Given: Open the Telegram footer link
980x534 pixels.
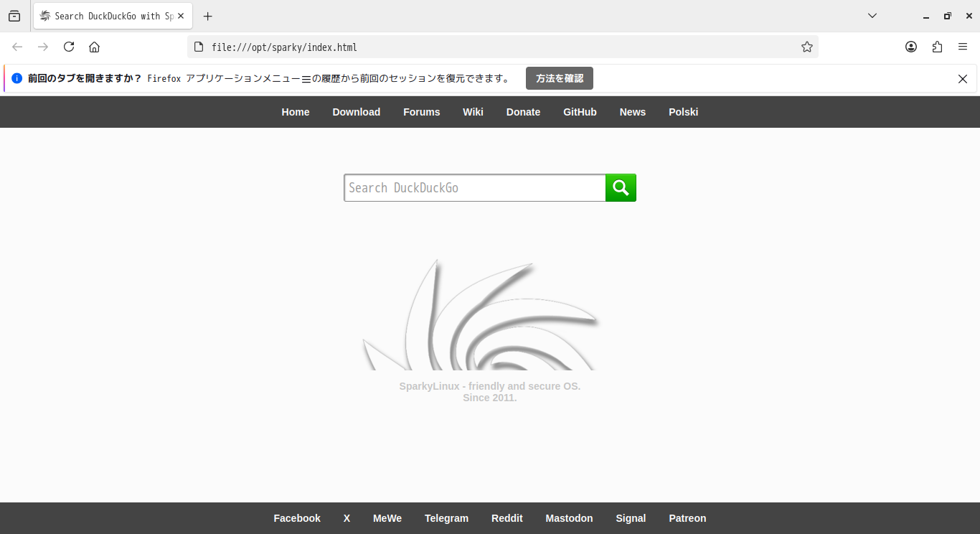Looking at the screenshot, I should click(446, 518).
